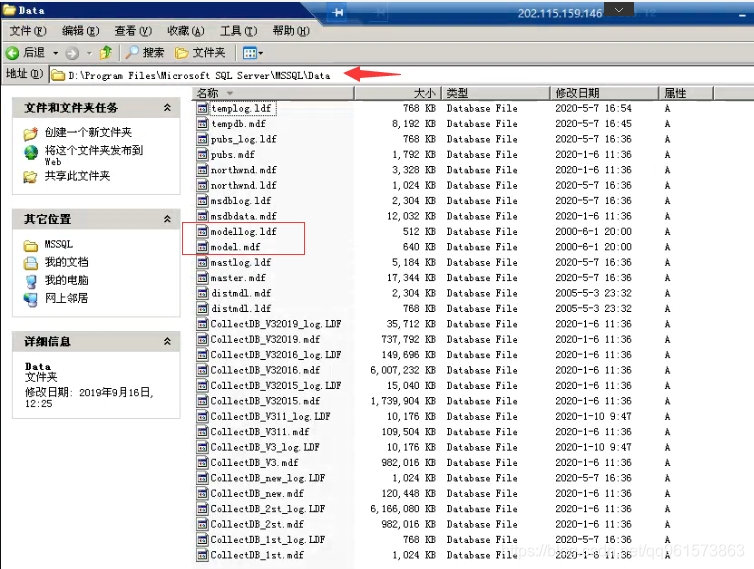
Task: Sort by 修改日期 column header
Action: click(x=604, y=93)
